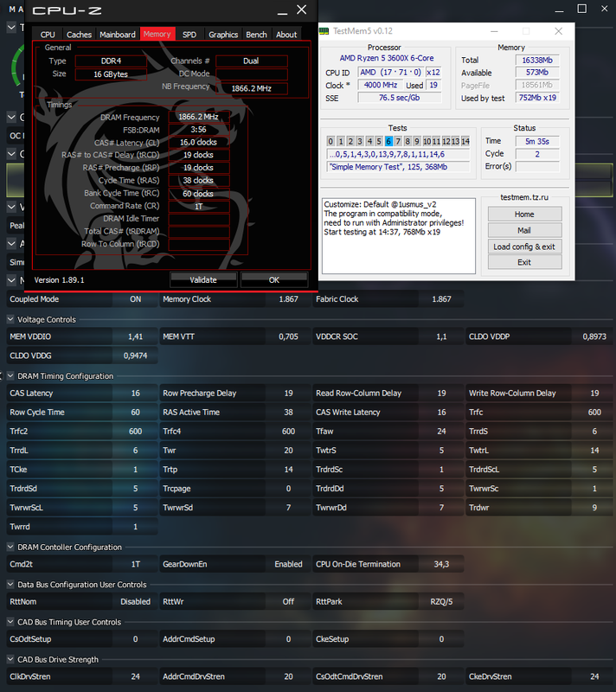This screenshot has height=692, width=616.
Task: Minimize the Ryzen Master background window
Action: click(560, 10)
